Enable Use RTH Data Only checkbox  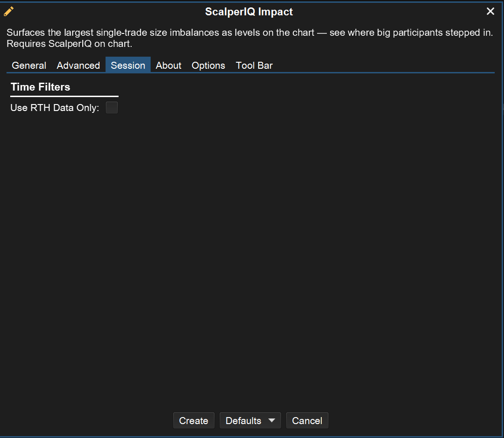[112, 108]
